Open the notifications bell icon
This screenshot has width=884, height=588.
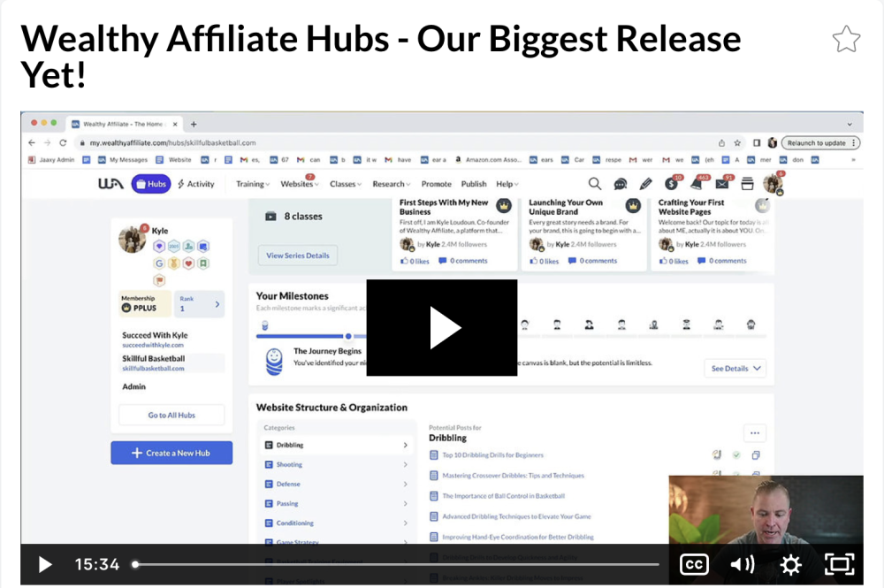tap(697, 184)
